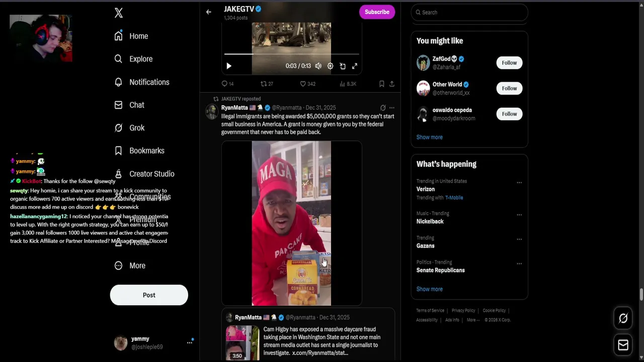Open options for Nickelback trend

(x=519, y=215)
